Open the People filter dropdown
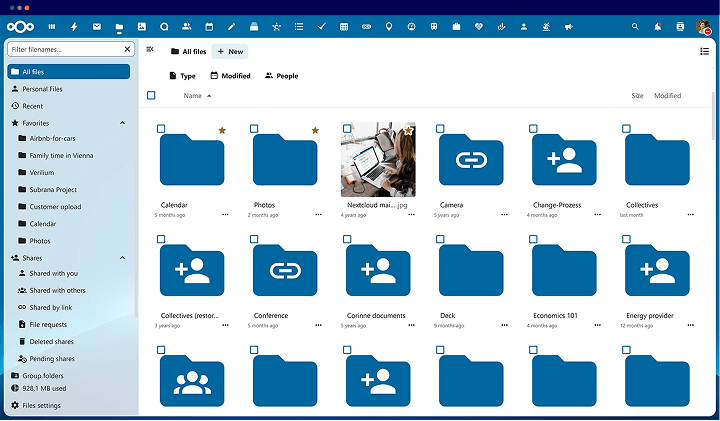The width and height of the screenshot is (720, 421). tap(281, 76)
